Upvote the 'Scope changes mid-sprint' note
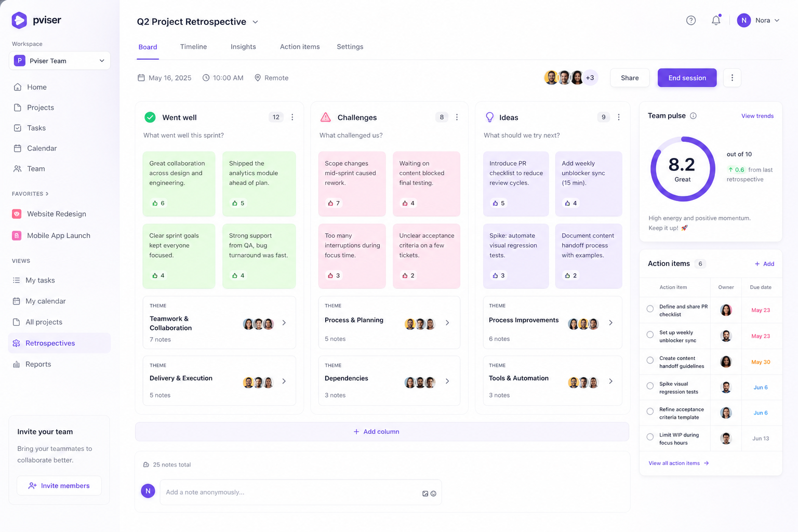 click(330, 203)
